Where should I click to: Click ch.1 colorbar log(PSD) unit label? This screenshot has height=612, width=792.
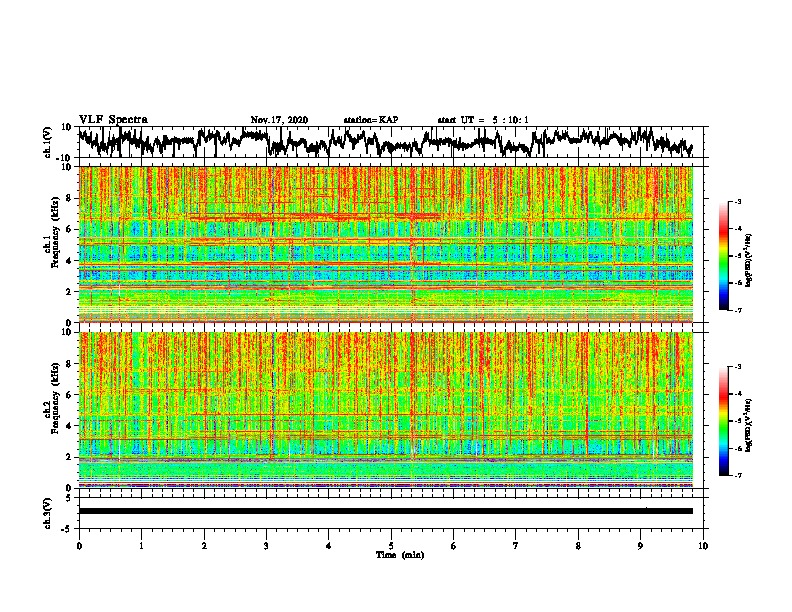pos(749,260)
